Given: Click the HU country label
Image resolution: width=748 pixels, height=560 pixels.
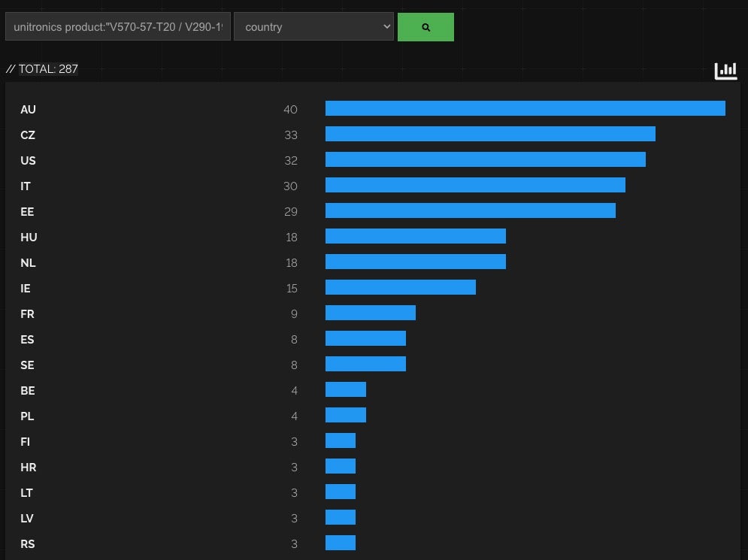Looking at the screenshot, I should (x=29, y=238).
